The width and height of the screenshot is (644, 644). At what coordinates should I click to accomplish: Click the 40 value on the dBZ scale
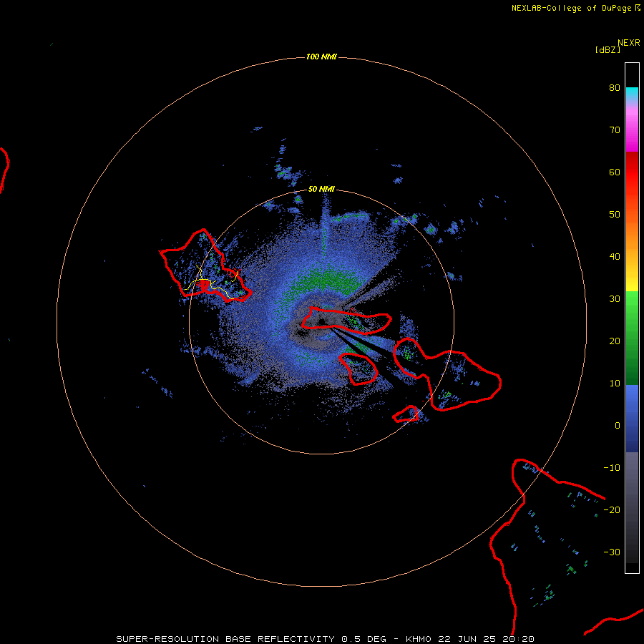click(615, 257)
